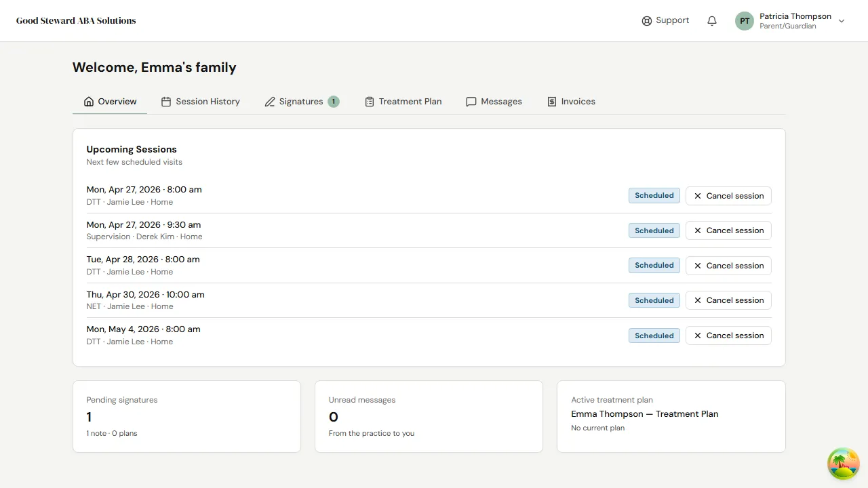Click the chat bubble icon next to Messages
The height and width of the screenshot is (488, 868).
coord(471,101)
